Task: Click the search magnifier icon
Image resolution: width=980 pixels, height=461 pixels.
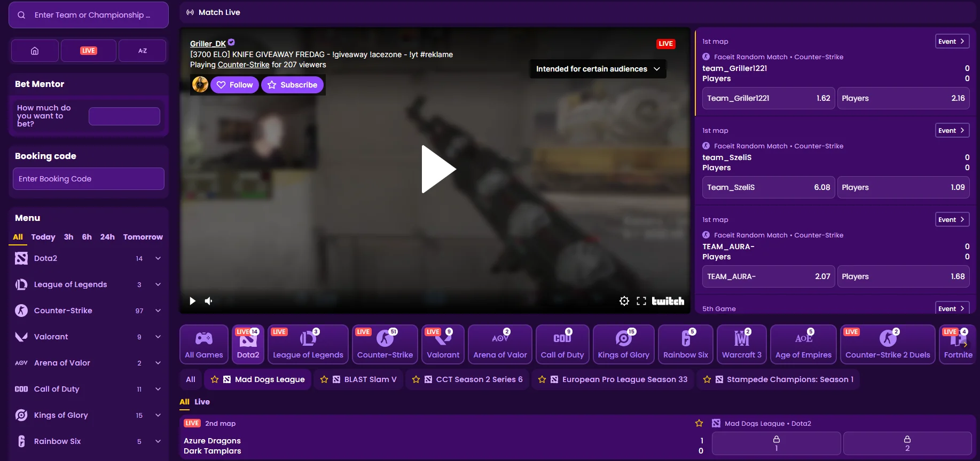Action: click(21, 15)
